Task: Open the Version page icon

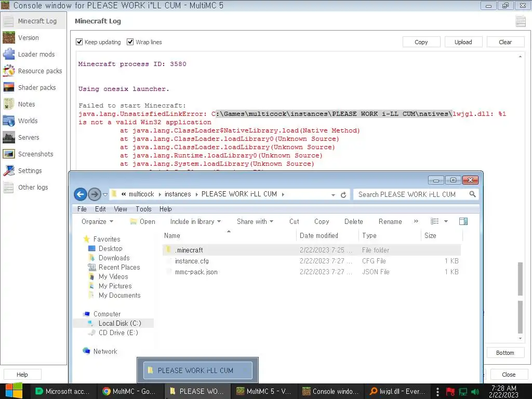Action: pyautogui.click(x=9, y=37)
